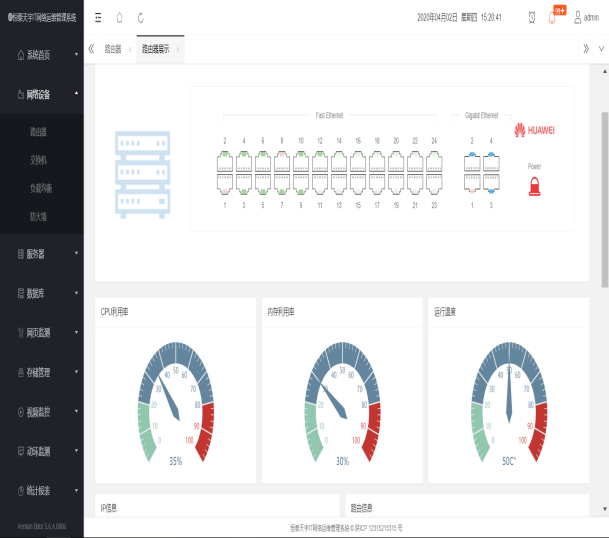Collapse the 网络设备 sidebar menu
This screenshot has width=609, height=538.
coord(42,94)
